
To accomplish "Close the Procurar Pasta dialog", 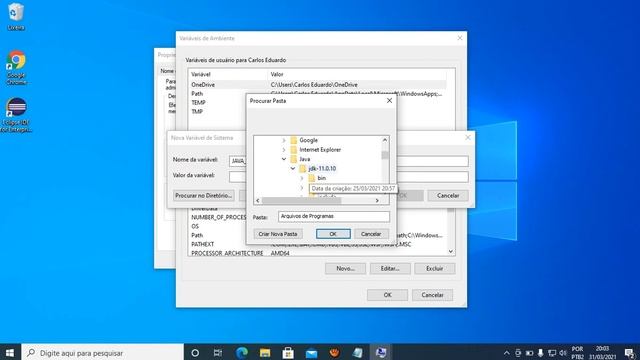I will 389,101.
